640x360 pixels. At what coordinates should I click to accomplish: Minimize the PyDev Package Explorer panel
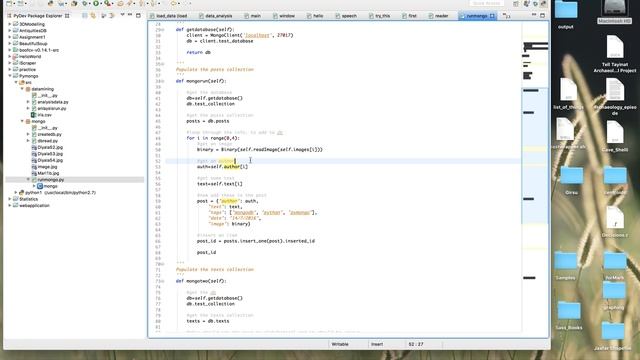click(x=130, y=16)
